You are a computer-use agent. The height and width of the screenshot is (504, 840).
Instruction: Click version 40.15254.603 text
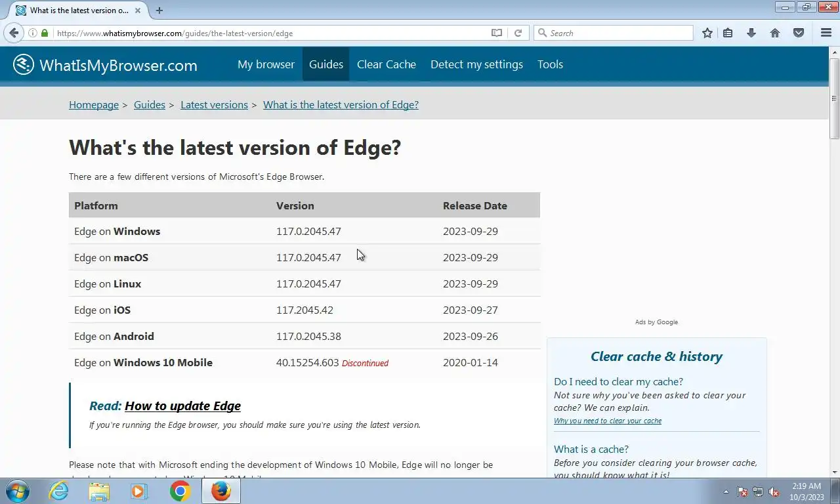pos(307,362)
